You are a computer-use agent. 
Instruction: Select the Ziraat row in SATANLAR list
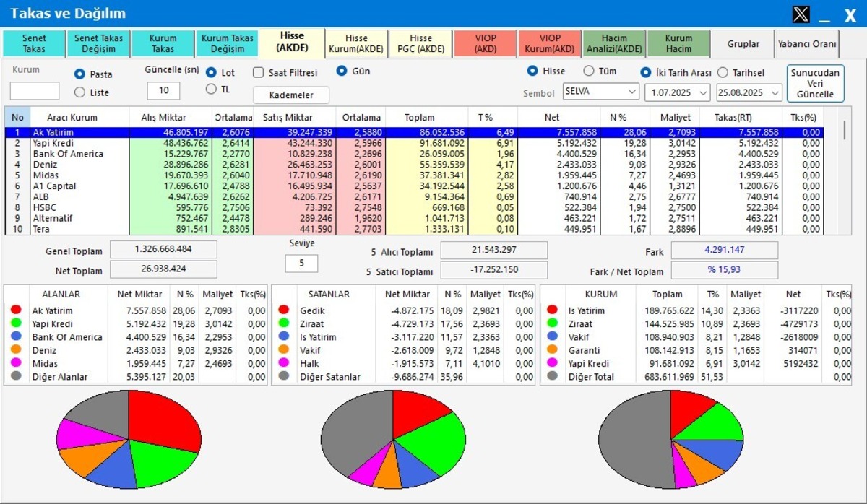click(405, 324)
